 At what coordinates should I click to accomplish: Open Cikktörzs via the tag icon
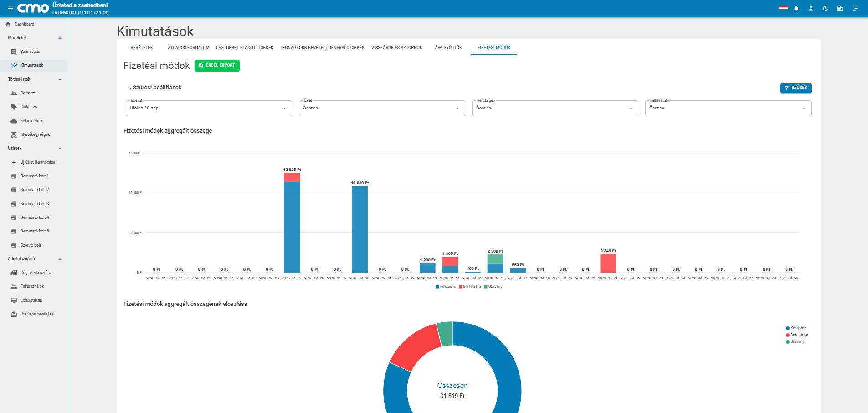pos(14,107)
